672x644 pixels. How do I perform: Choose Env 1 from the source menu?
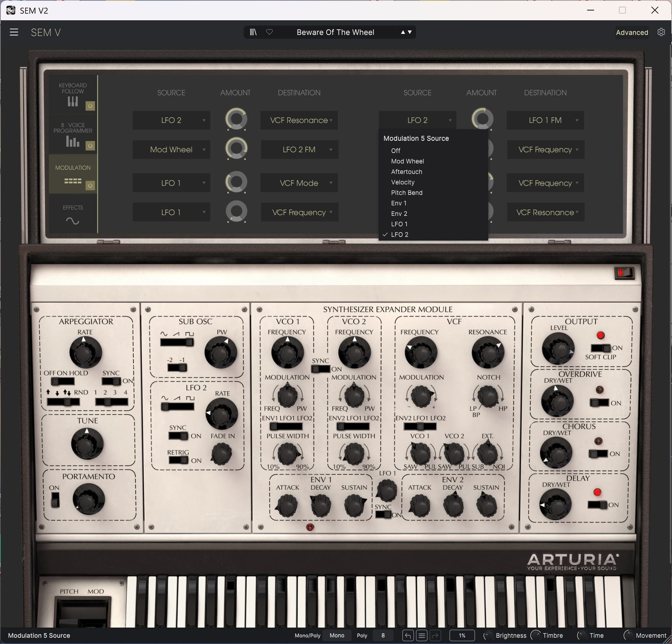(x=399, y=203)
